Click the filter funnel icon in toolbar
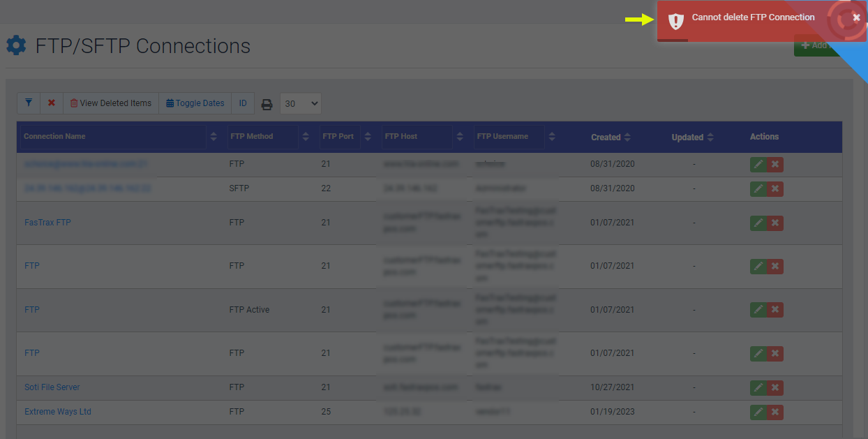Screen dimensions: 868x439 (x=29, y=103)
